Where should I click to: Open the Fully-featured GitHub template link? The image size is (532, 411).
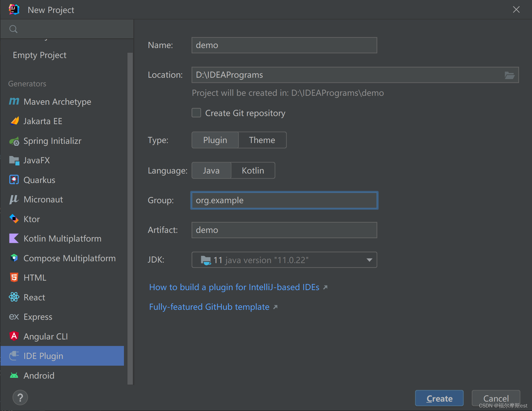coord(209,307)
